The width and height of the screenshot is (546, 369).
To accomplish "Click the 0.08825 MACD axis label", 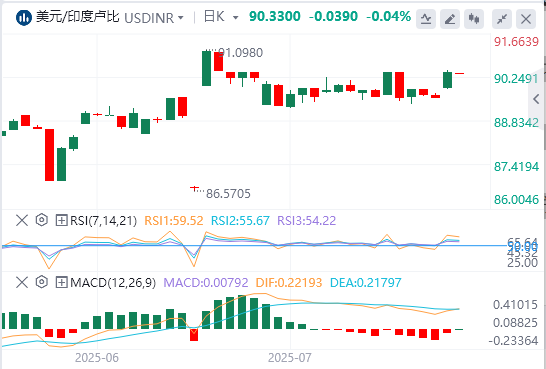I will pos(515,323).
